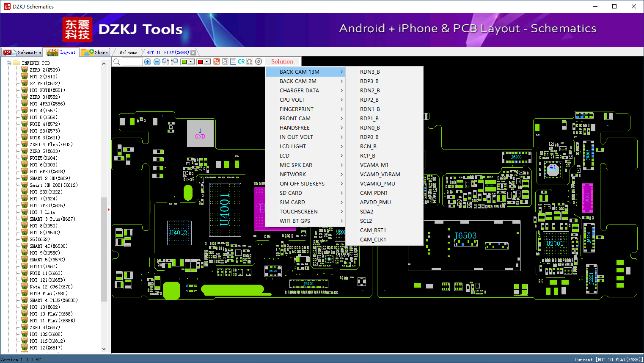Click the CR toolbar icon

click(241, 62)
